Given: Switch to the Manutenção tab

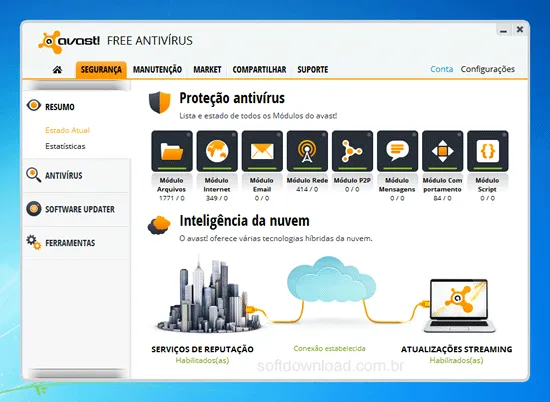Looking at the screenshot, I should 157,69.
